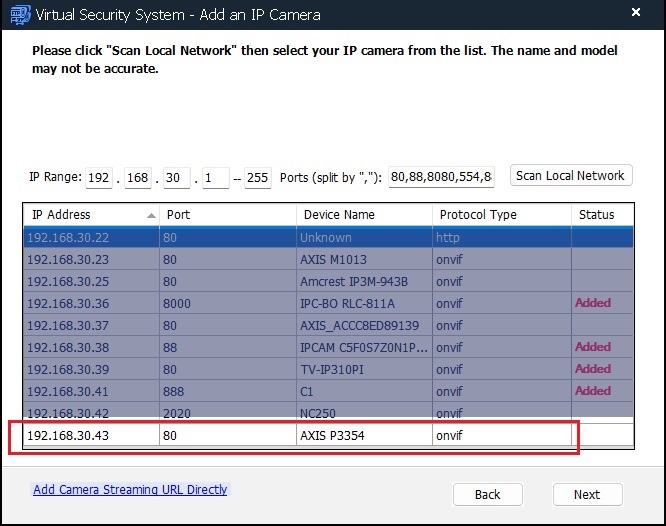Click the first IP range octet field 192

99,178
